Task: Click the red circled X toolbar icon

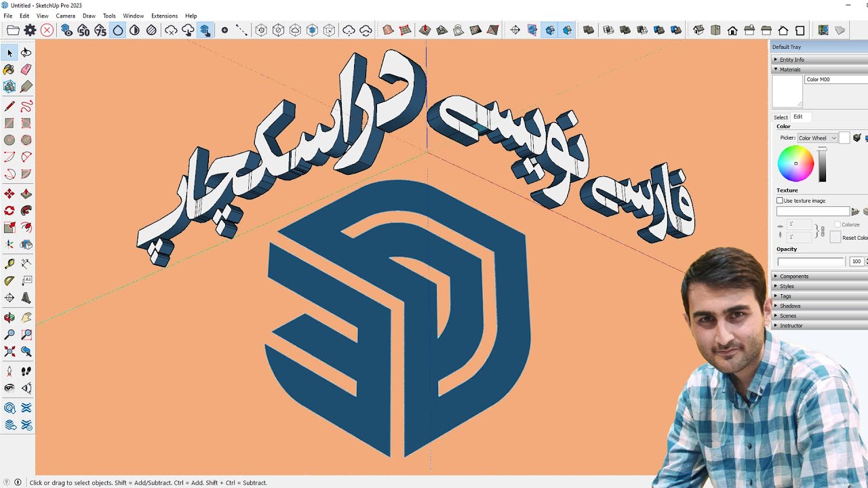Action: [x=47, y=30]
